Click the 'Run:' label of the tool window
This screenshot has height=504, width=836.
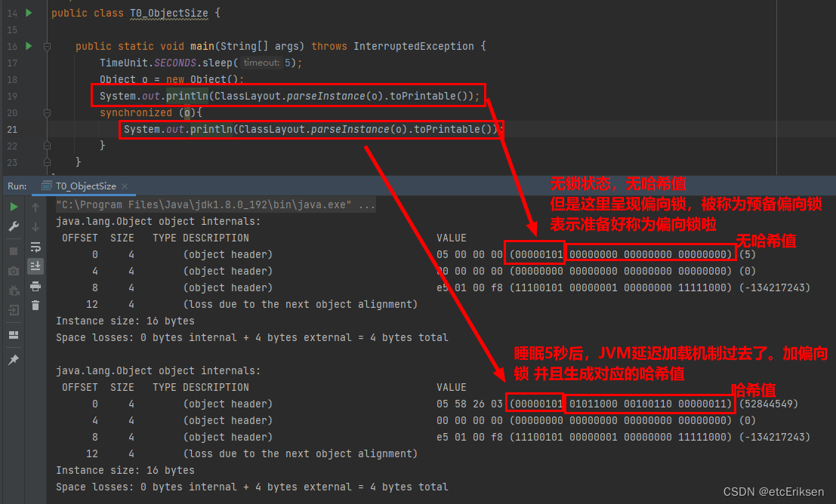click(17, 186)
